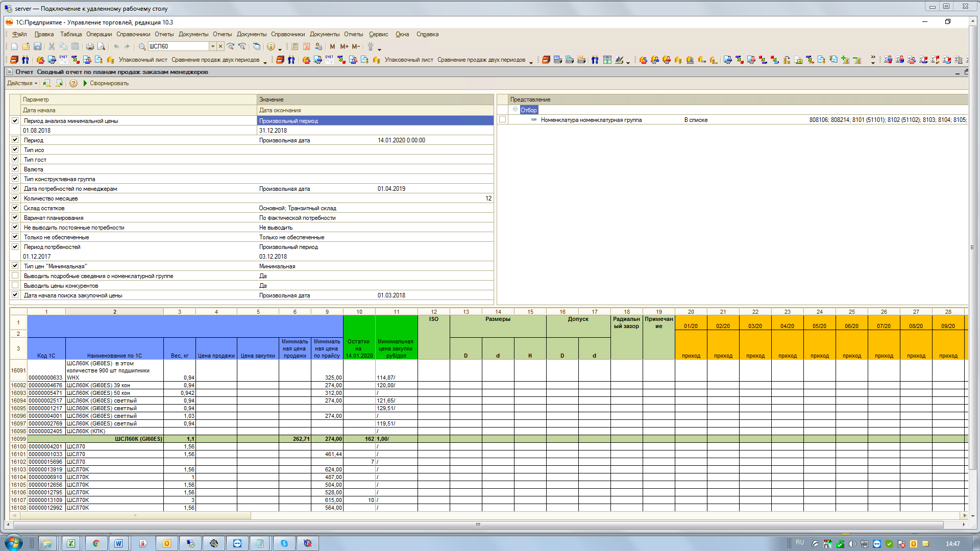The width and height of the screenshot is (980, 551).
Task: Open print preview icon
Action: tap(101, 46)
